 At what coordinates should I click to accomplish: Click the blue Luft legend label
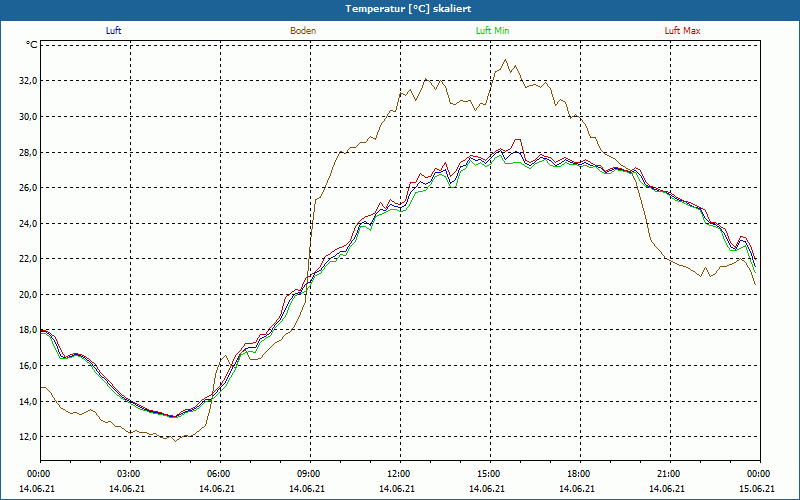click(x=113, y=31)
